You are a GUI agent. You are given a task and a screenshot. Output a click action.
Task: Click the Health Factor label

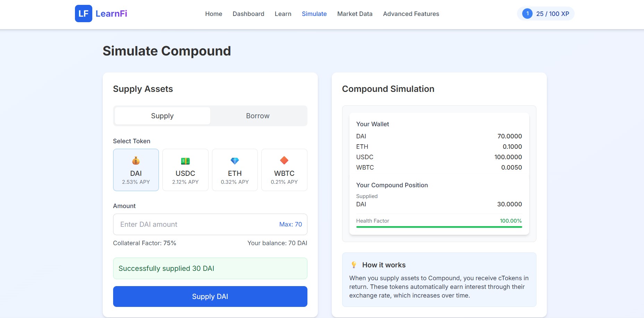coord(373,221)
